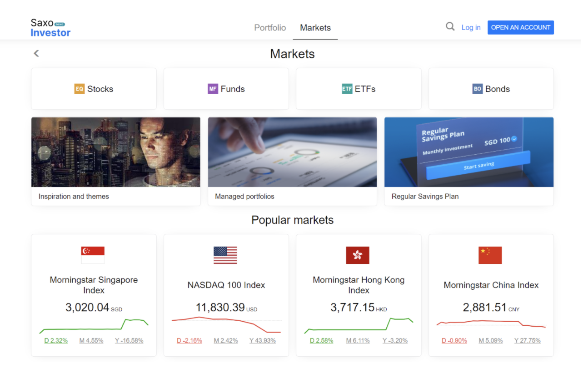Select D 2.58% for Hong Kong Index
588x374 pixels.
322,340
